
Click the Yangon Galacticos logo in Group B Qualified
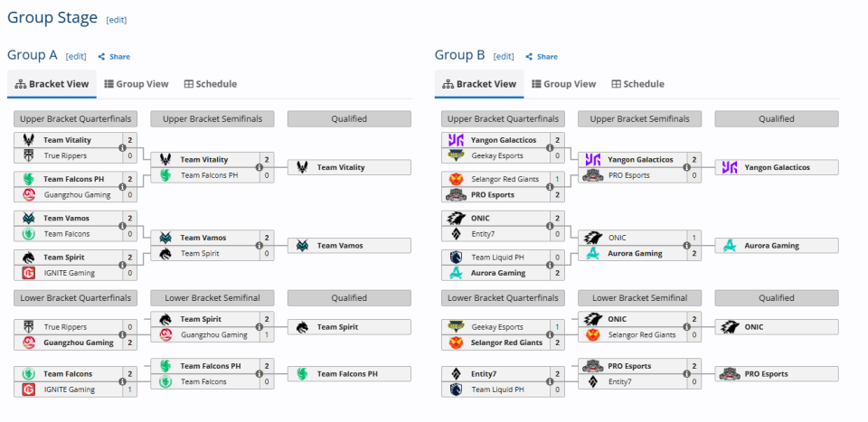pyautogui.click(x=730, y=167)
